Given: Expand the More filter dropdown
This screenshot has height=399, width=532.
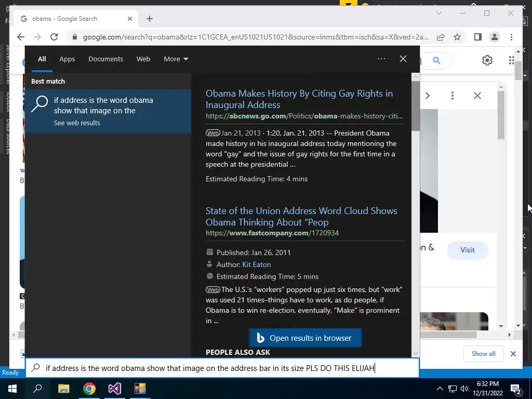Looking at the screenshot, I should [x=176, y=59].
